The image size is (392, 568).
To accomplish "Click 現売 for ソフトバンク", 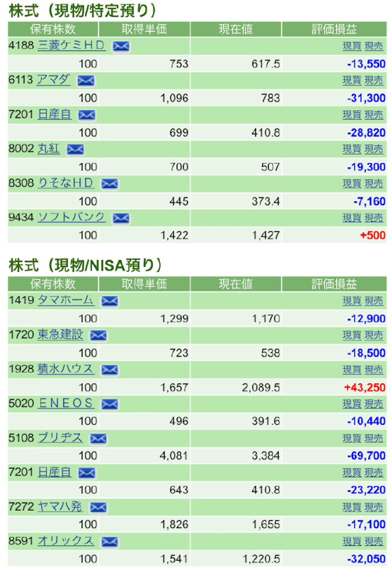I will click(x=374, y=218).
